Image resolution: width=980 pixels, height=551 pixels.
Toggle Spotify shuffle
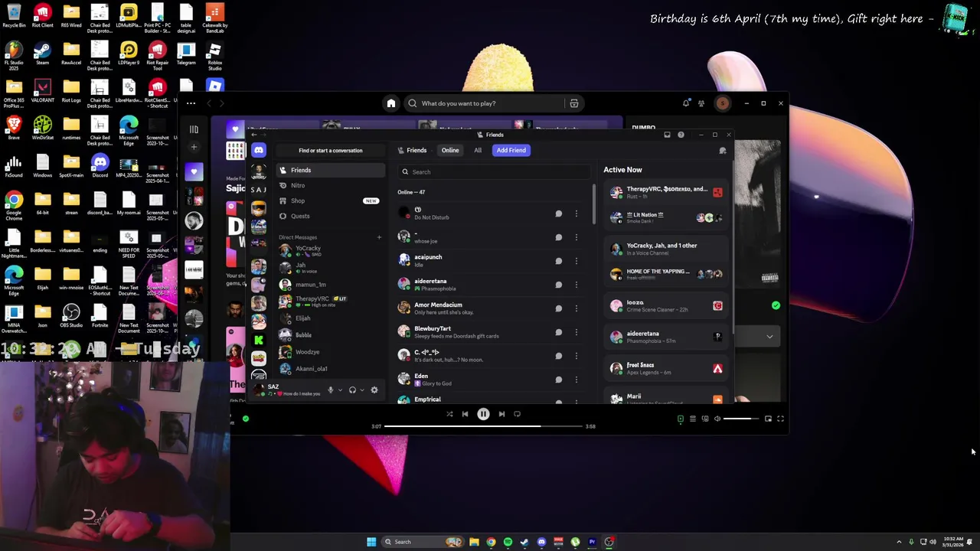point(449,414)
